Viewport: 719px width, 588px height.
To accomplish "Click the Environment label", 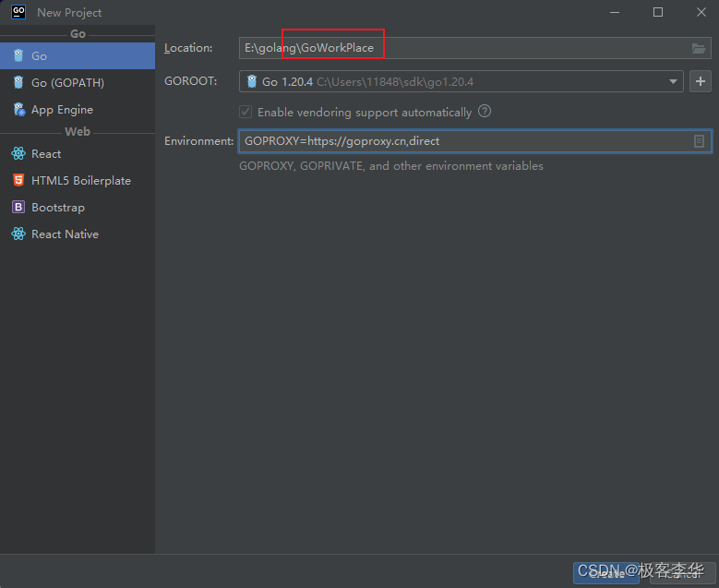I will [199, 141].
